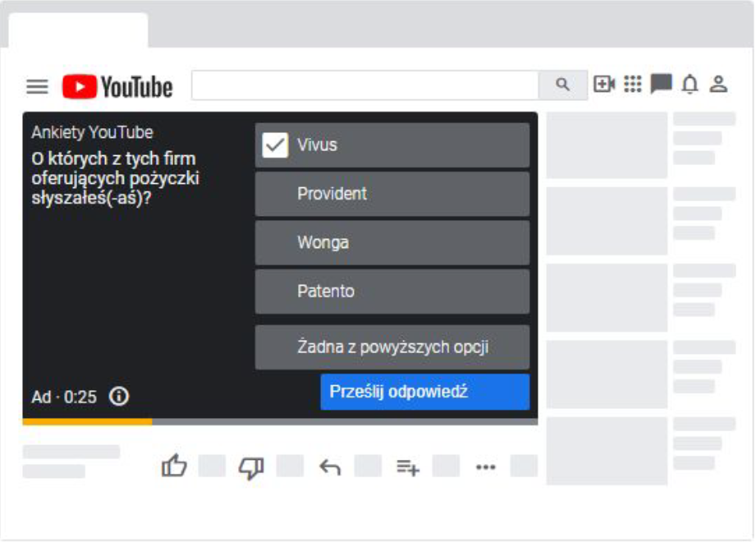Click the Ad · 0:25 timer text
Image resolution: width=756 pixels, height=542 pixels.
(x=64, y=397)
